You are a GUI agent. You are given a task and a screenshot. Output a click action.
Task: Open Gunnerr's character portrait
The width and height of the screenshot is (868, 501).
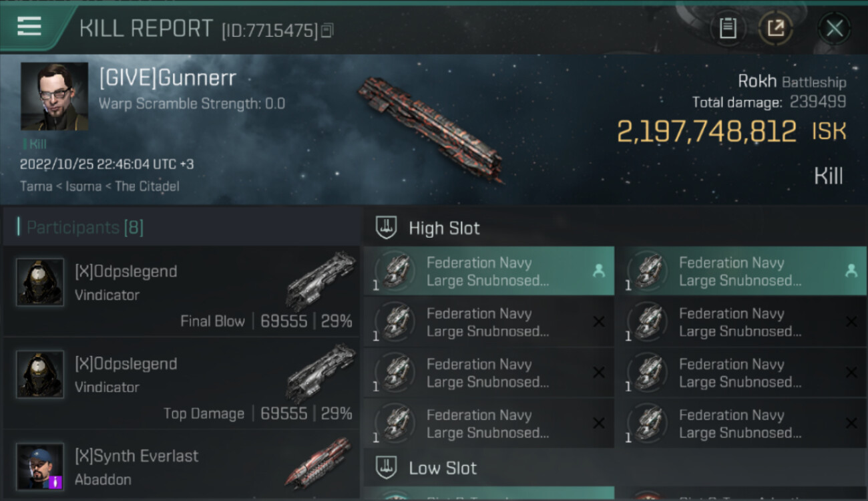54,96
